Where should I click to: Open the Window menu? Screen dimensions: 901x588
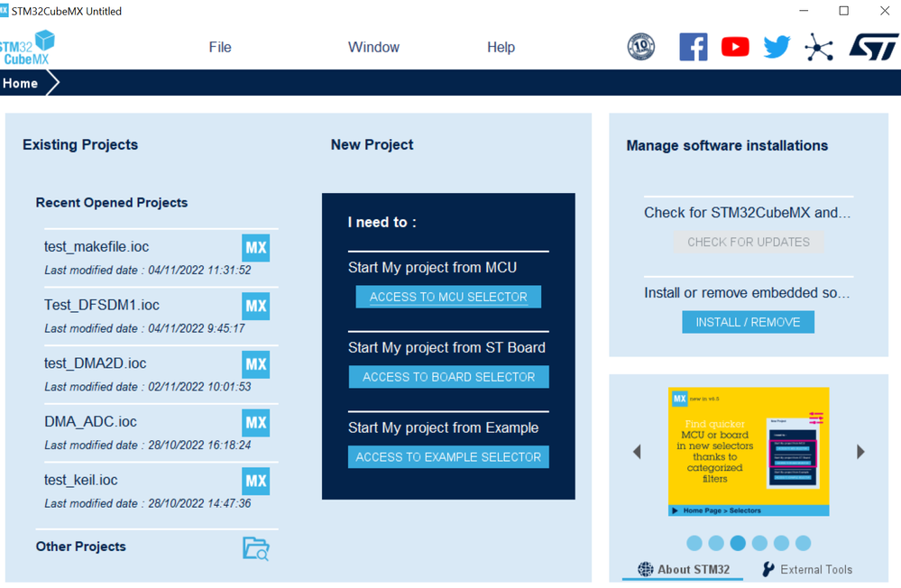pos(373,47)
